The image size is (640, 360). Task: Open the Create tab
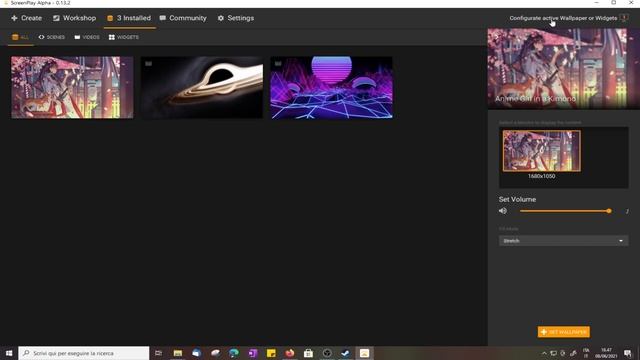27,18
